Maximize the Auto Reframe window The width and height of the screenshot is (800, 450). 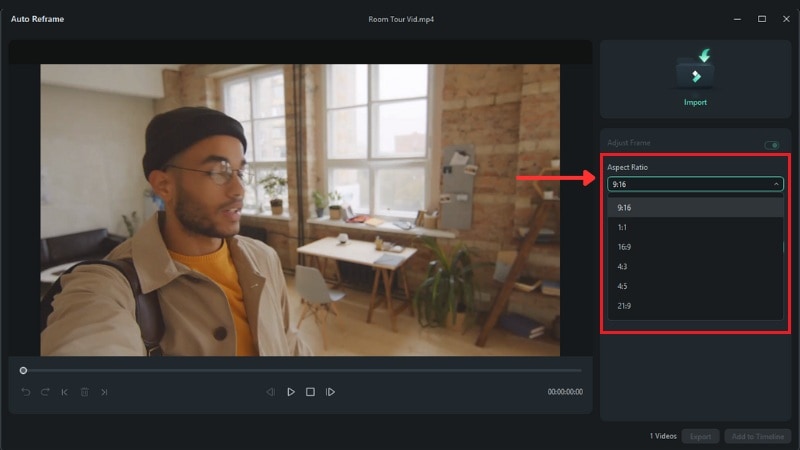[x=762, y=19]
